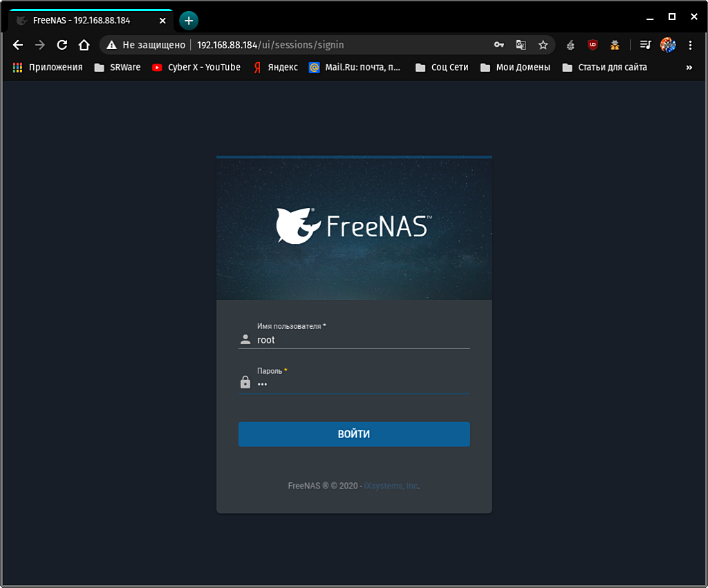Open the Соц Сети bookmark folder

pyautogui.click(x=442, y=67)
